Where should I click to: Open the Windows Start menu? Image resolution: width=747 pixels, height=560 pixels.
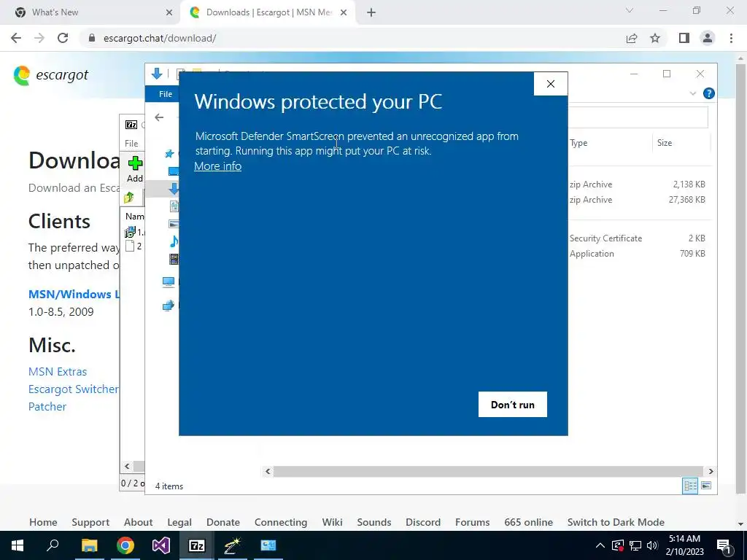[18, 545]
